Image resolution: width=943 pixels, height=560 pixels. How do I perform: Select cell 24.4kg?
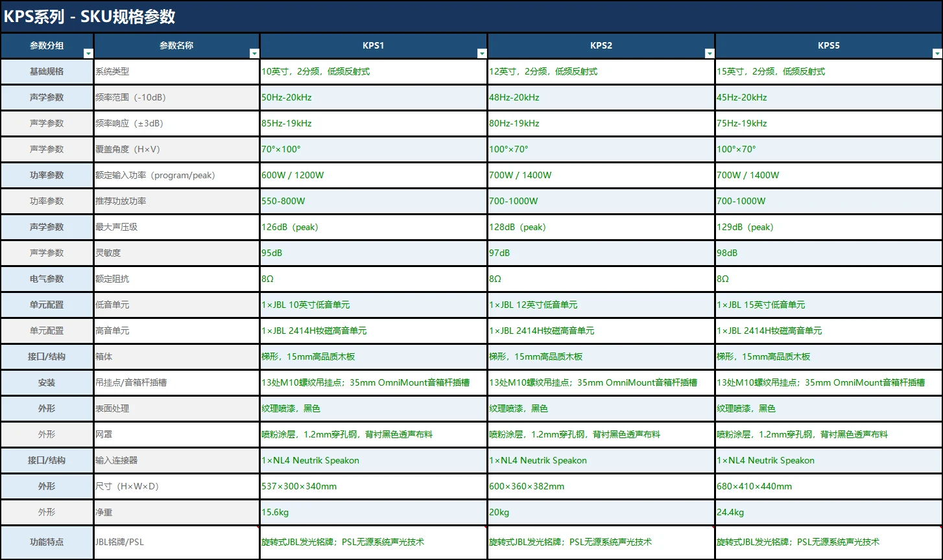coord(829,513)
